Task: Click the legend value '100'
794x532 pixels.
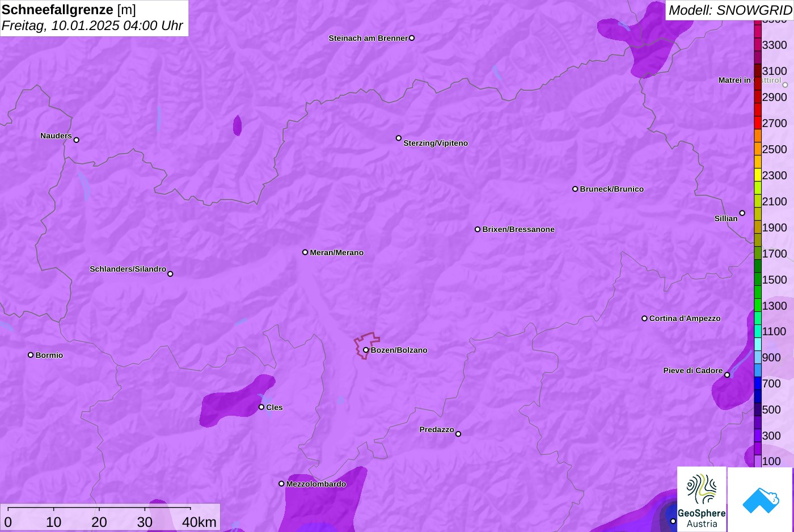Action: [x=771, y=461]
